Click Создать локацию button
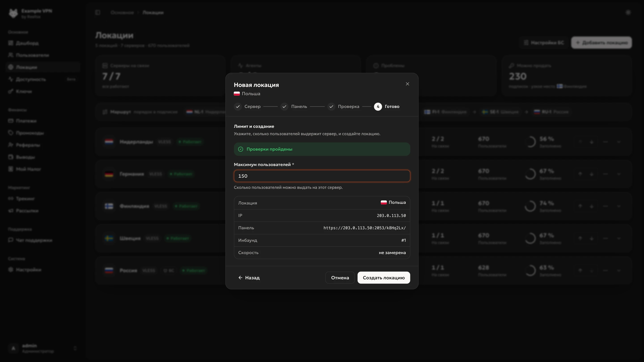The width and height of the screenshot is (644, 362). [x=384, y=278]
